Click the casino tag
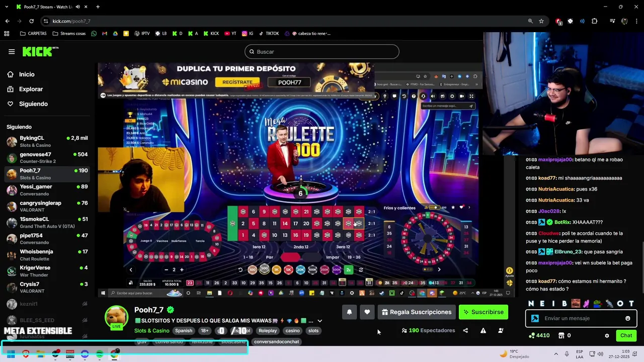The width and height of the screenshot is (644, 362). tap(293, 331)
